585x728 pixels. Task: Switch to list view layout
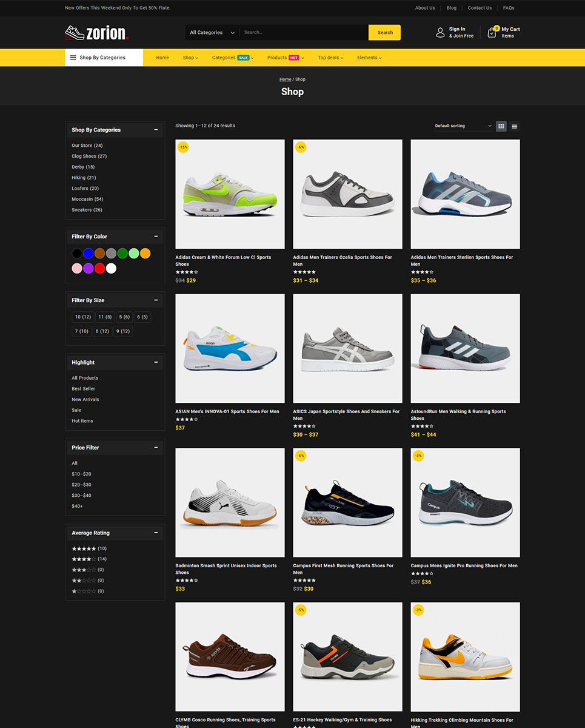click(515, 126)
